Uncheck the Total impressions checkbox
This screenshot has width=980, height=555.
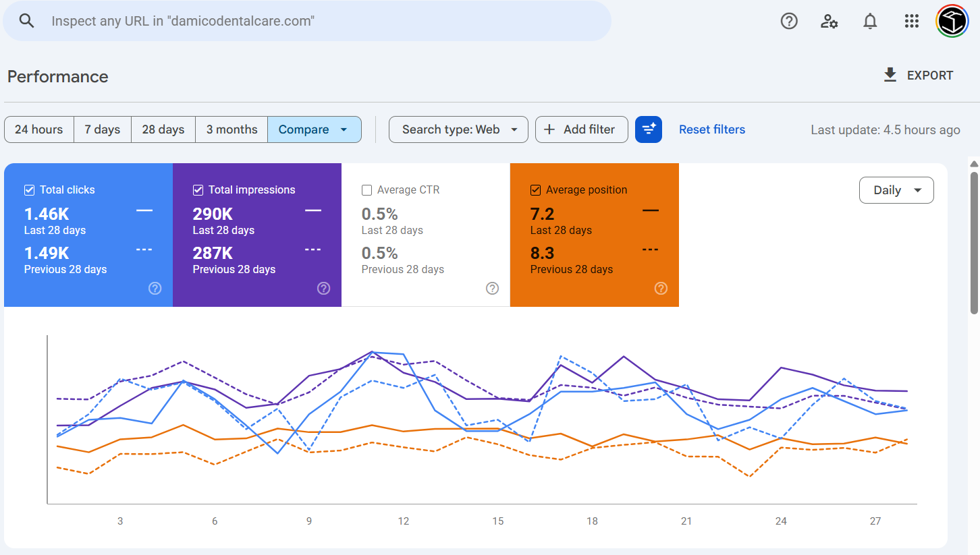tap(198, 190)
